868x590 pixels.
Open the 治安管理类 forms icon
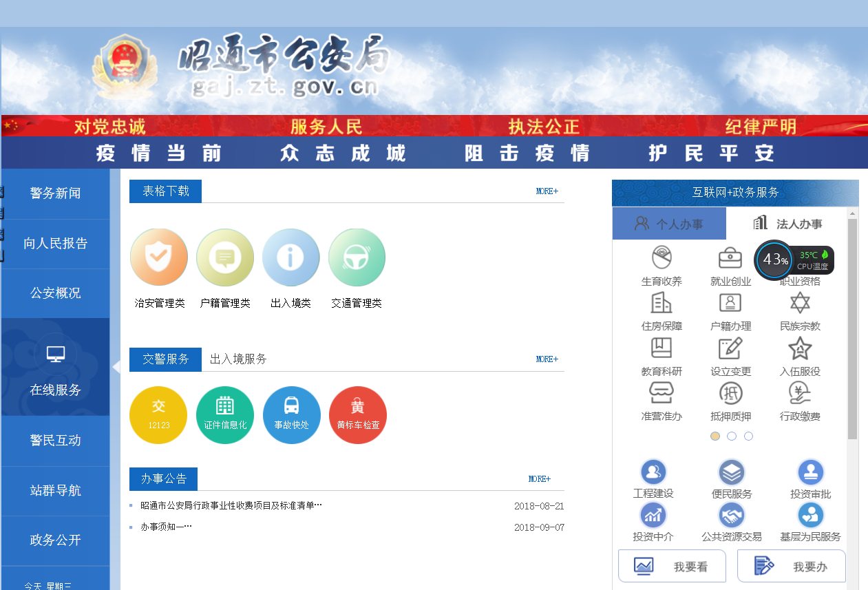pyautogui.click(x=159, y=257)
